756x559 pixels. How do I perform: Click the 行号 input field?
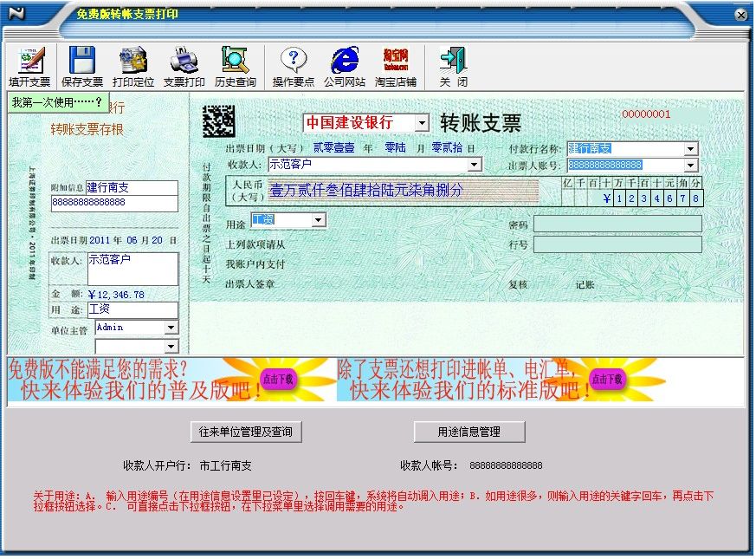[x=617, y=244]
